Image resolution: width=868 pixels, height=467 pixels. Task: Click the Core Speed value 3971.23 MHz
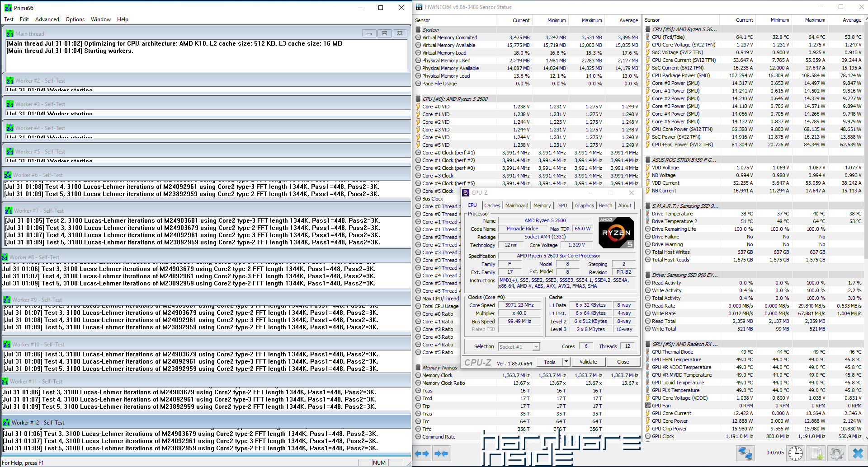[519, 305]
